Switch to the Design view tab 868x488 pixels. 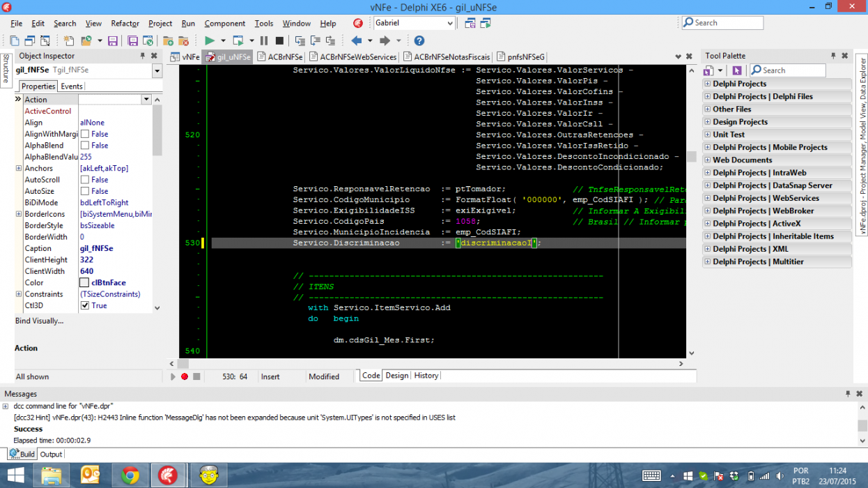point(397,376)
